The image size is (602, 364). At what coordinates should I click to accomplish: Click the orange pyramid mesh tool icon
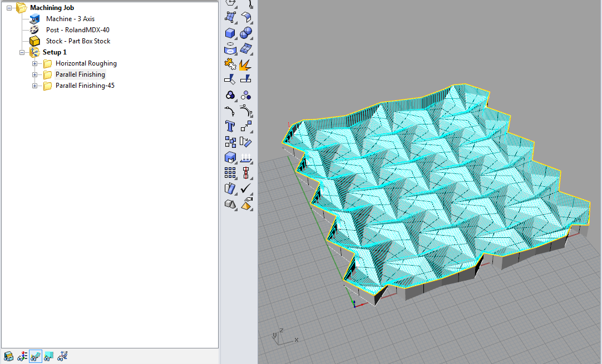pos(246,204)
